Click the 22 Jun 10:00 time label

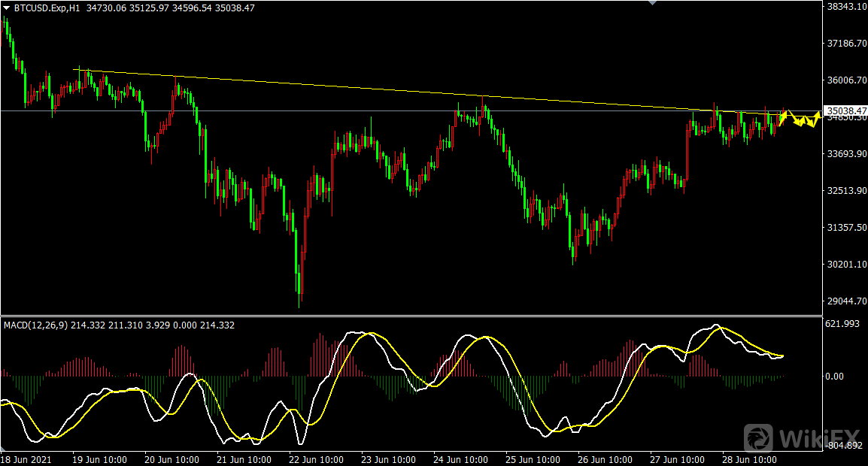pos(317,459)
